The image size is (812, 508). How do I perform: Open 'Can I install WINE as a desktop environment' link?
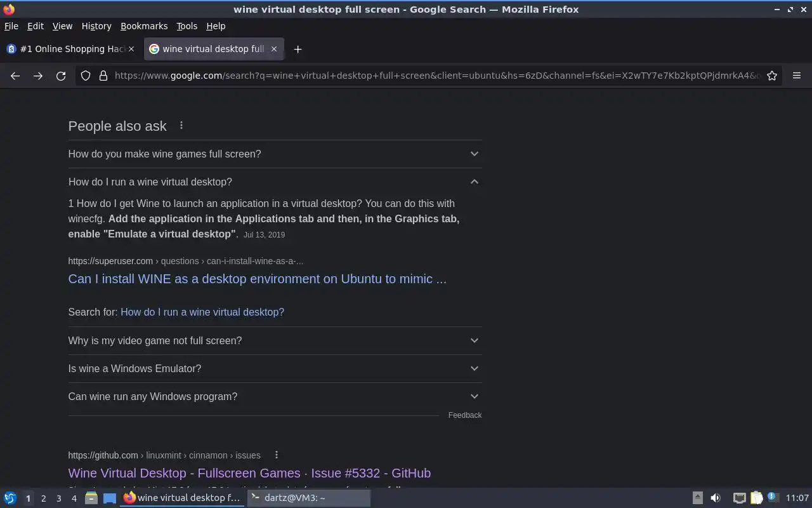tap(257, 279)
